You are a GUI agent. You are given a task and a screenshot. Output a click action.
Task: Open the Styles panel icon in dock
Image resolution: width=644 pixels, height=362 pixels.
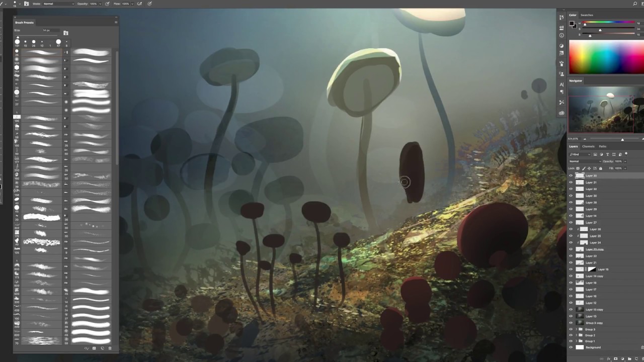tap(561, 53)
